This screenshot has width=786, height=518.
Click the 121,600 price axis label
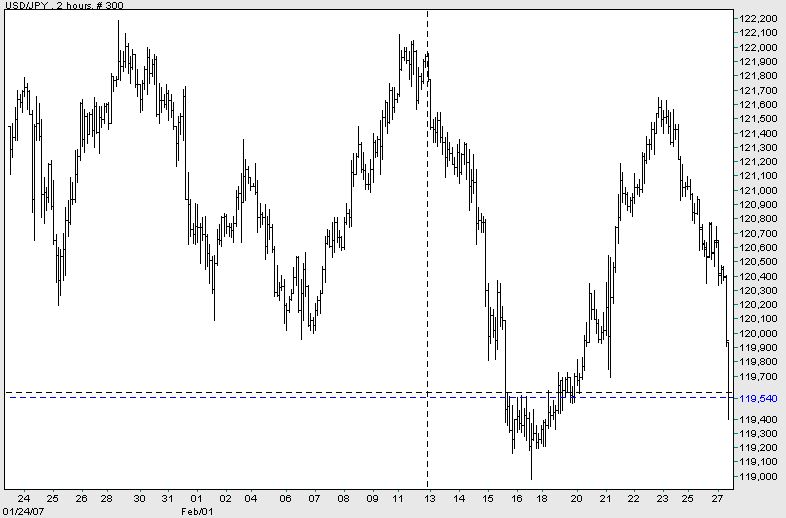756,104
